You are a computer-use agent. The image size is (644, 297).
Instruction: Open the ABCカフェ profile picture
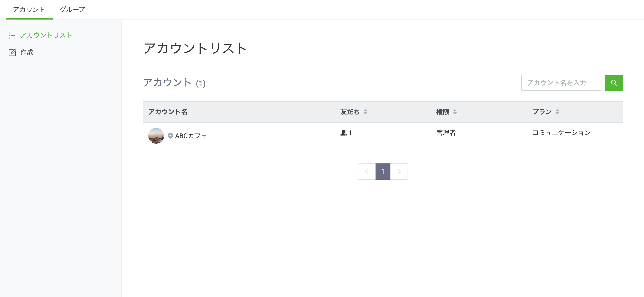pos(156,136)
